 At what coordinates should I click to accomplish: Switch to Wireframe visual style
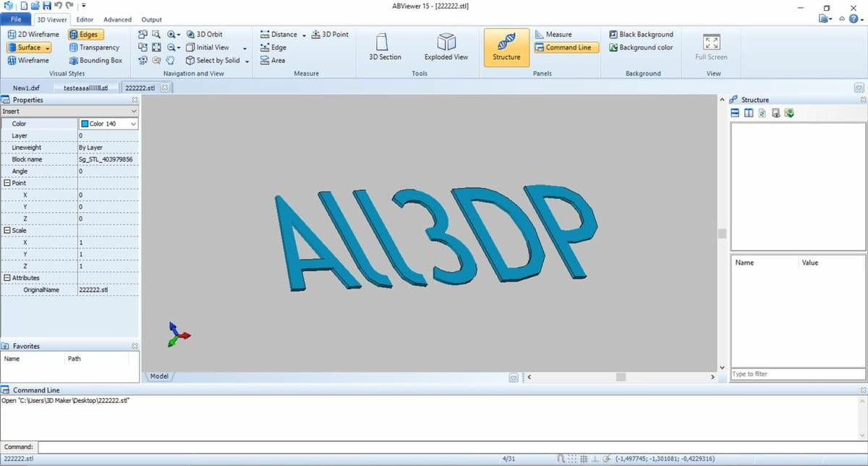[28, 60]
